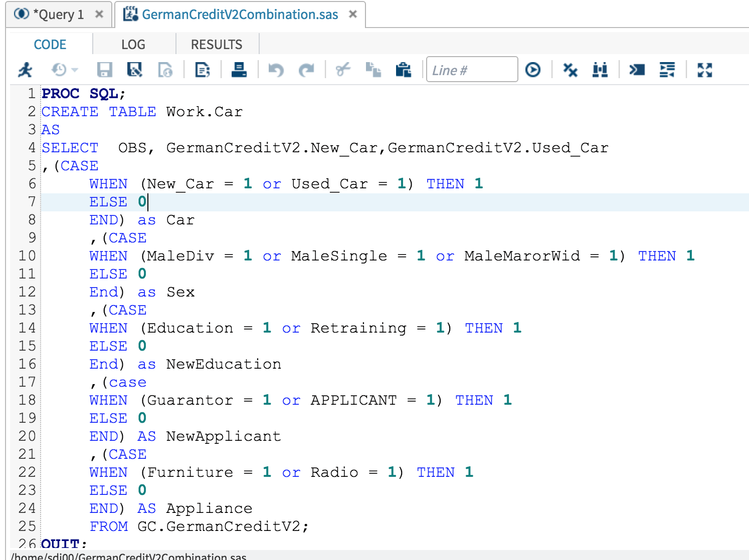
Task: Save the current program
Action: (104, 70)
